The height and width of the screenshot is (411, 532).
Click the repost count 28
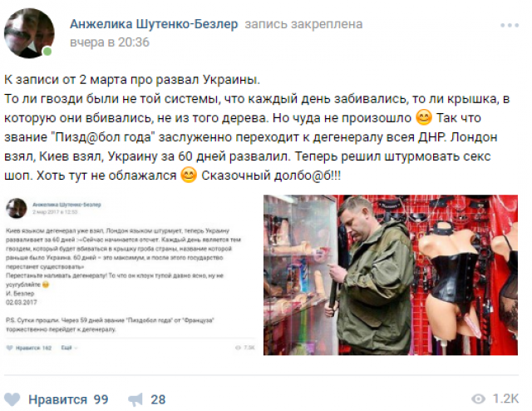[158, 400]
